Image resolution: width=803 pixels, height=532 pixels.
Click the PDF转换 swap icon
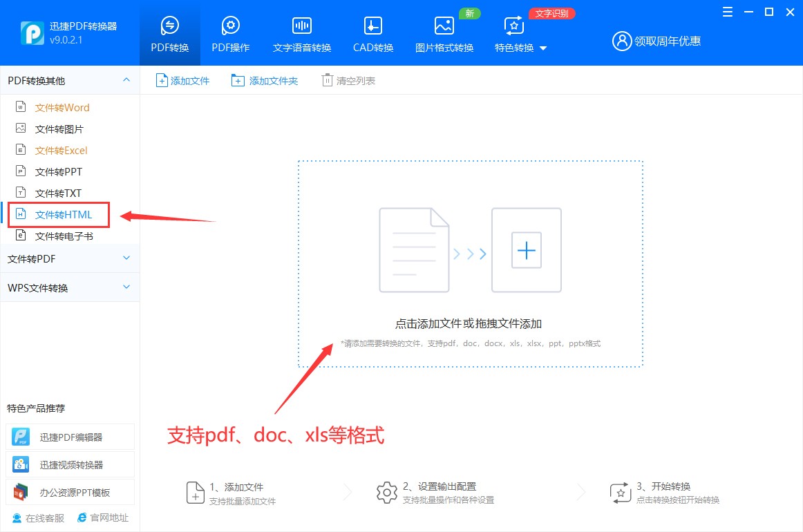pyautogui.click(x=169, y=25)
